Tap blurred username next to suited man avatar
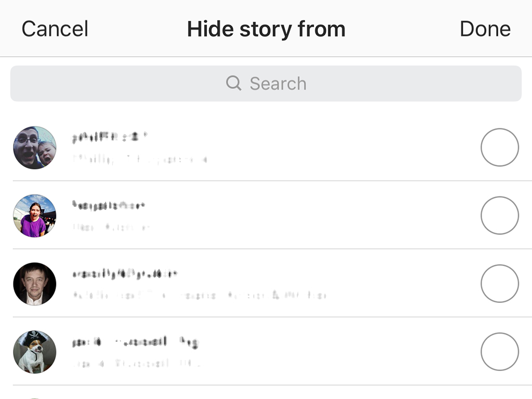The image size is (532, 399). pyautogui.click(x=125, y=273)
